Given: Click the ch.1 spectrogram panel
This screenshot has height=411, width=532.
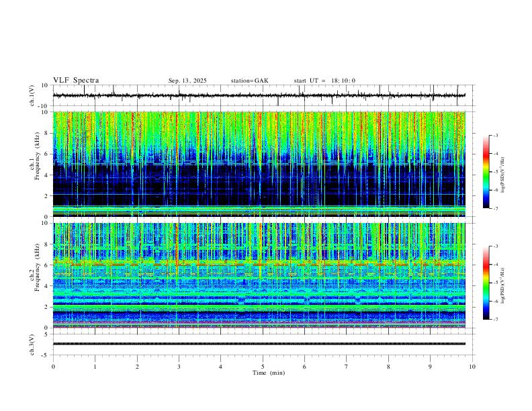Looking at the screenshot, I should click(x=259, y=164).
